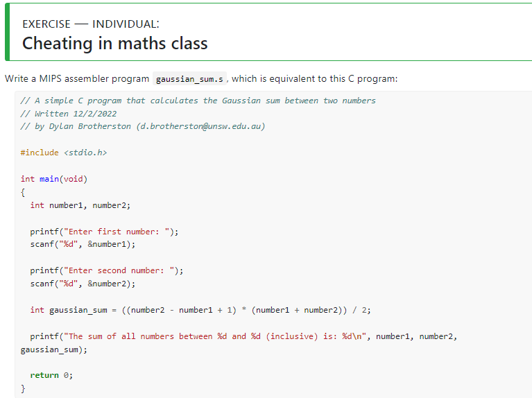
Task: Click the 'int main(void)' line
Action: click(54, 179)
